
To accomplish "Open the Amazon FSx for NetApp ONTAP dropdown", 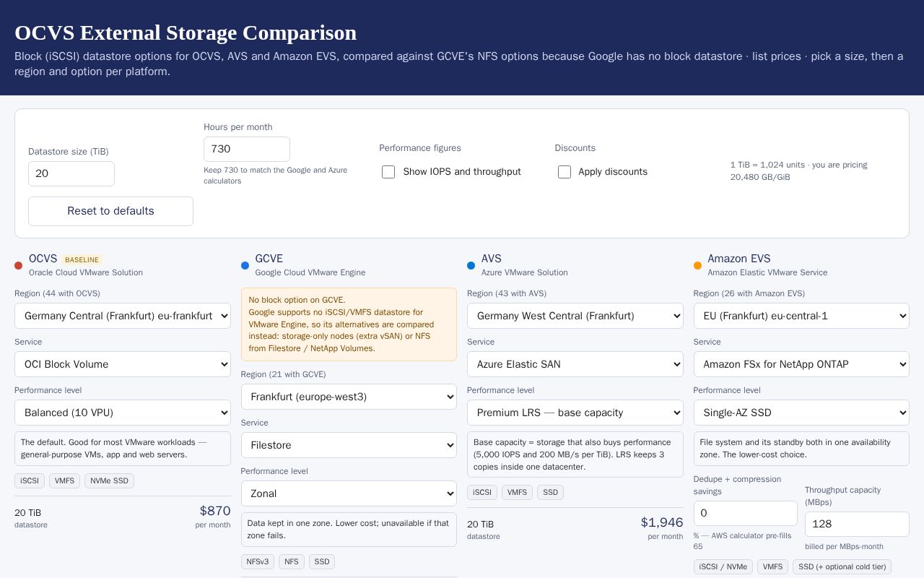I will [x=801, y=364].
